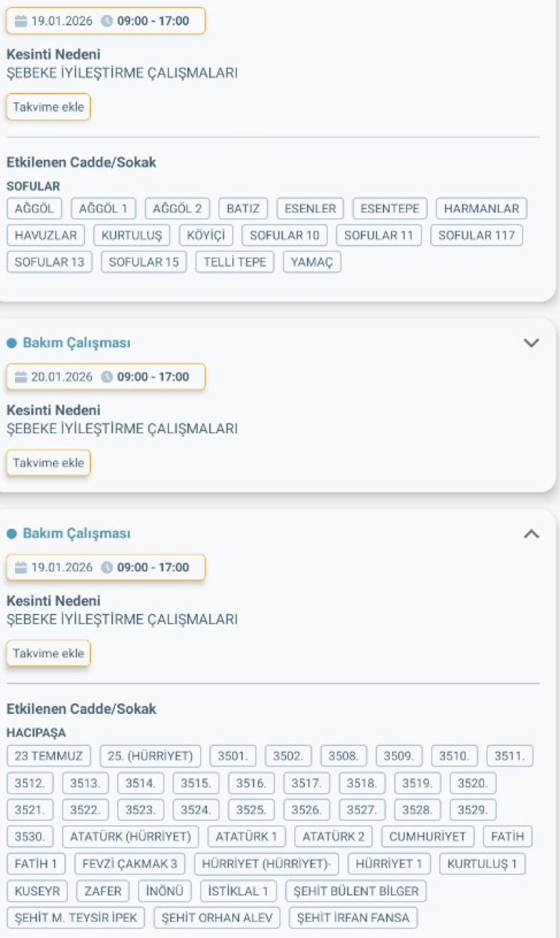The width and height of the screenshot is (560, 938).
Task: Click the calendar icon in HACIPAŞA date badge
Action: coord(21,568)
